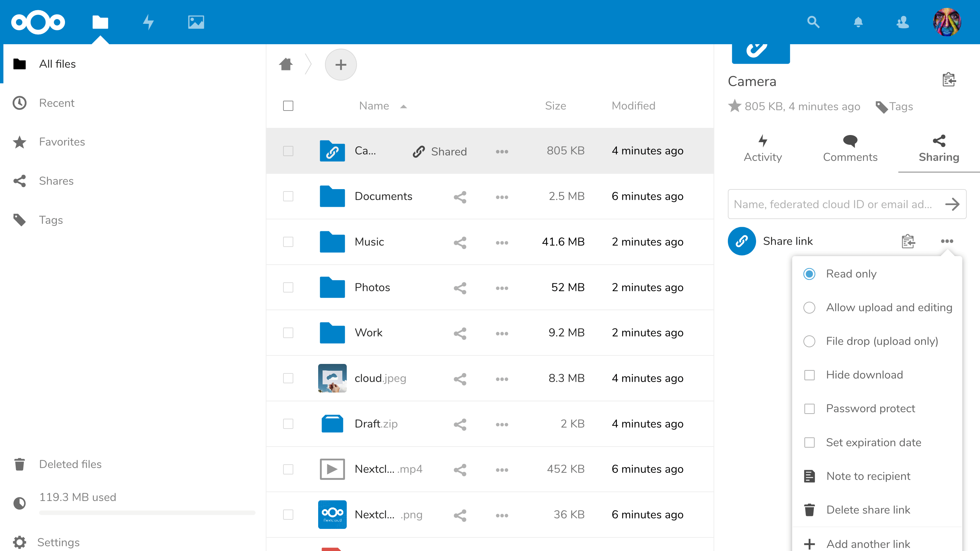Open the Gallery app icon in header
The image size is (980, 551).
pos(196,22)
